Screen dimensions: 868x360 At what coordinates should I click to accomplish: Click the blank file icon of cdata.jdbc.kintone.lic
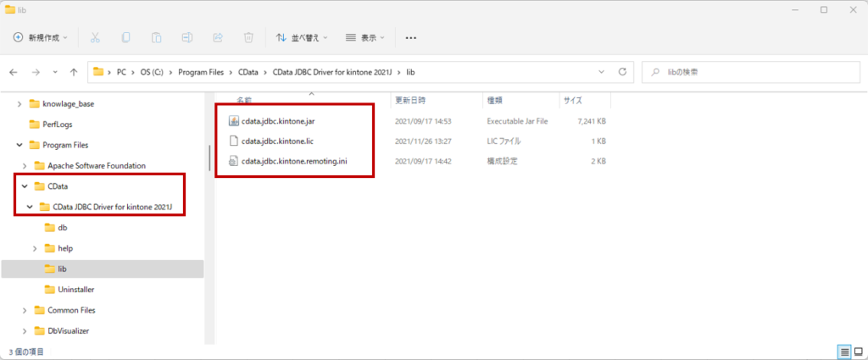click(x=234, y=141)
